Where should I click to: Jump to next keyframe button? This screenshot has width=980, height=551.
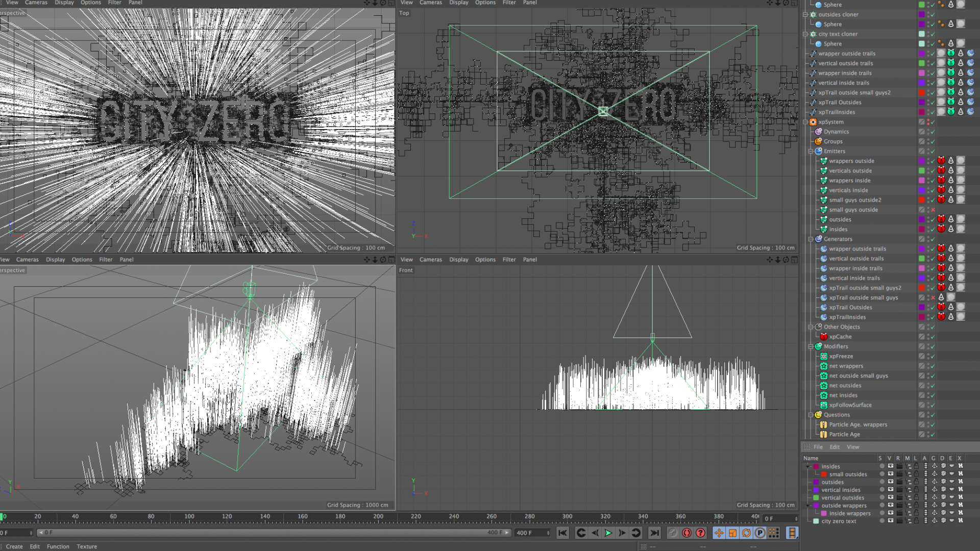(x=636, y=533)
